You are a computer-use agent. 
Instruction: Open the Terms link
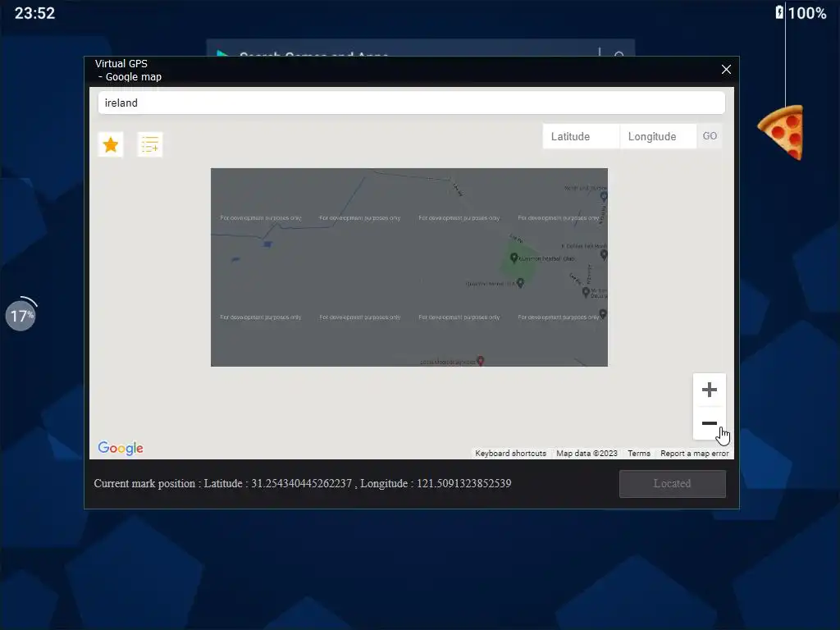pyautogui.click(x=638, y=453)
